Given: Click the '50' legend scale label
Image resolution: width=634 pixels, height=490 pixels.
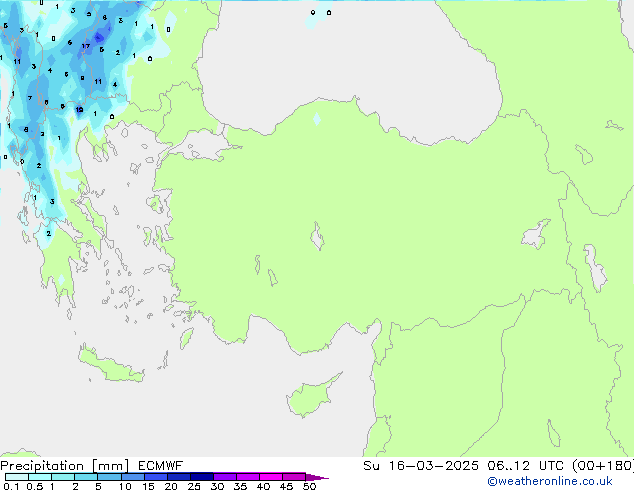Looking at the screenshot, I should click(x=309, y=486).
